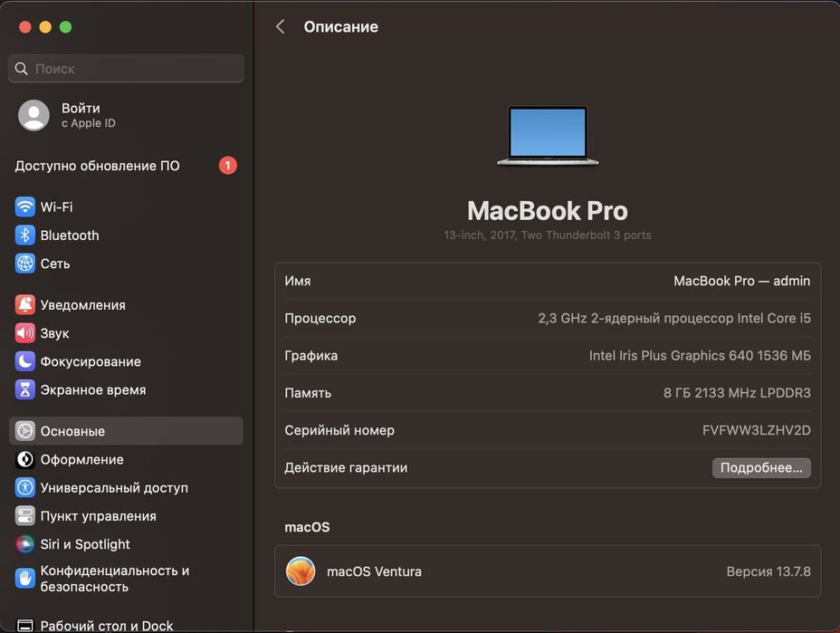Click processor value 2,3 GHz Intel Core i5
Viewport: 840px width, 633px height.
point(674,318)
